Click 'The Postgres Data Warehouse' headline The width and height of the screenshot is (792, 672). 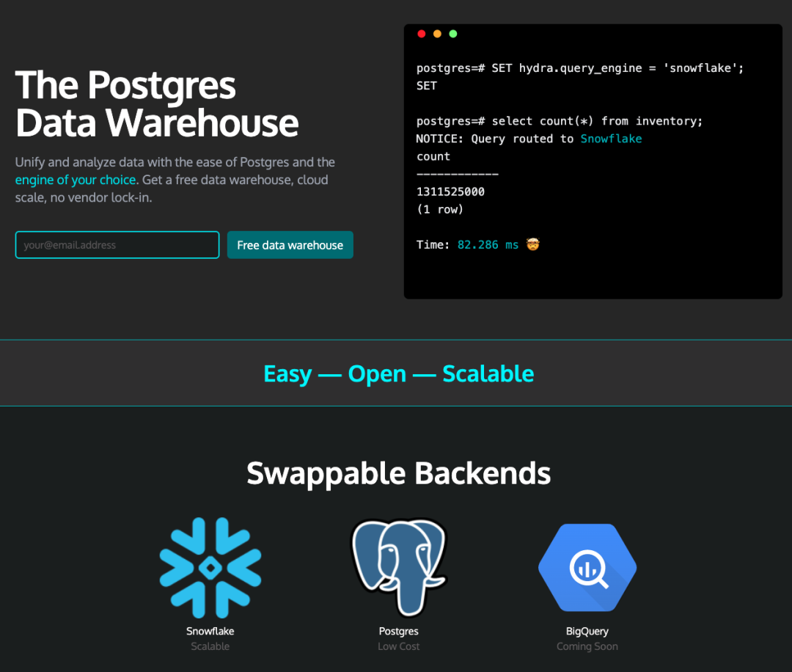(x=157, y=103)
